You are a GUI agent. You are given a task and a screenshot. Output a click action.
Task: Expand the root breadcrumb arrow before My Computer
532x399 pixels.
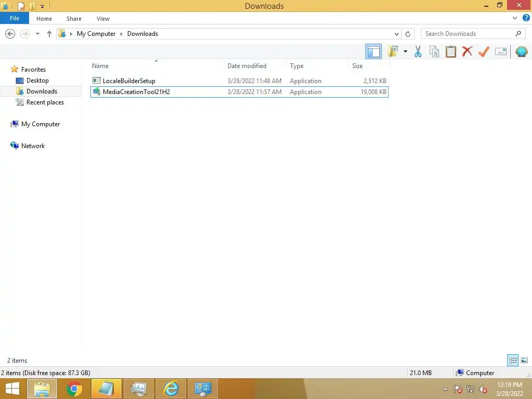pyautogui.click(x=71, y=34)
